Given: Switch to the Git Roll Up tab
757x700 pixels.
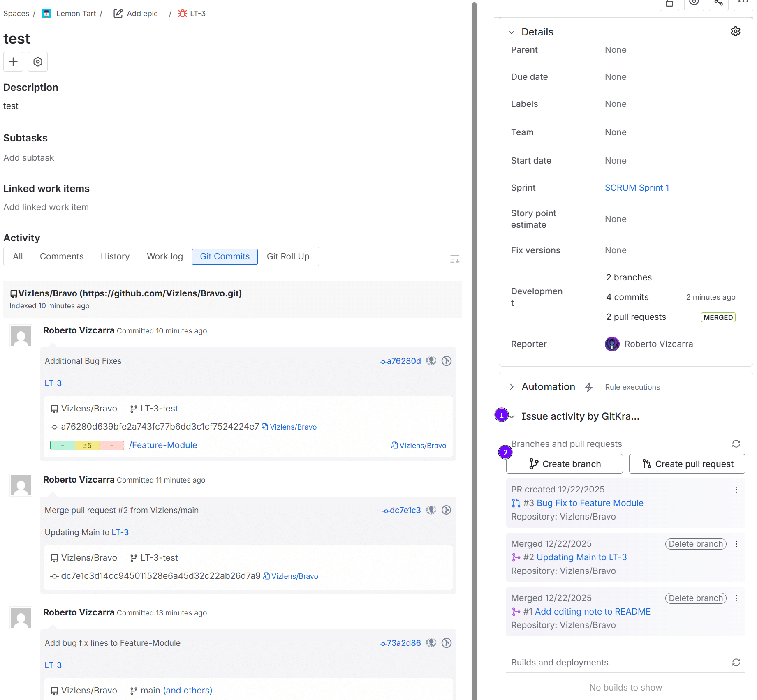Looking at the screenshot, I should click(288, 256).
